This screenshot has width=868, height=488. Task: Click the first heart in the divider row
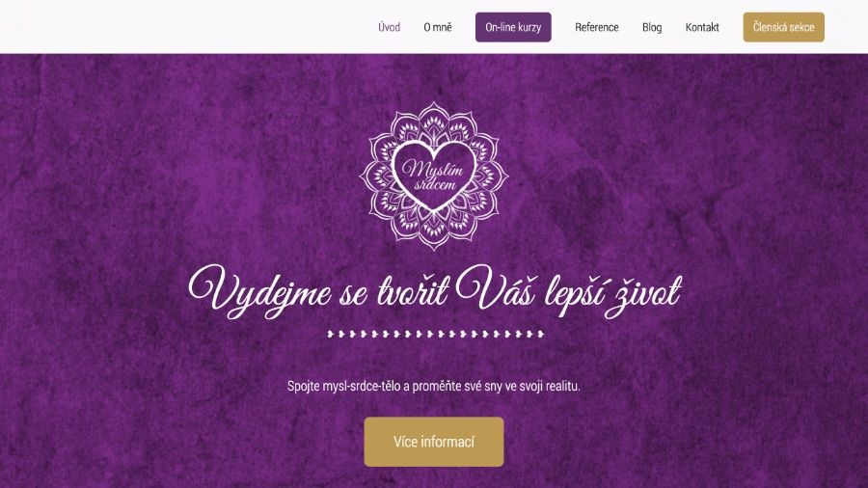click(331, 335)
